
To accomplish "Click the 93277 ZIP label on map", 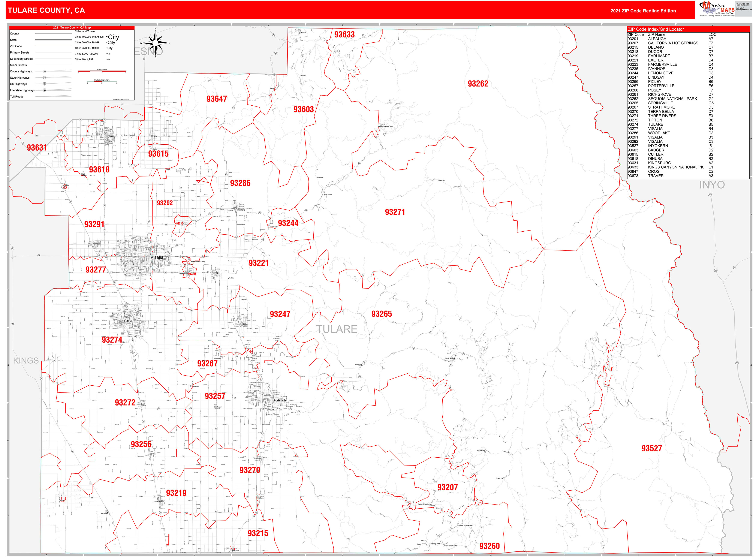I will [x=95, y=270].
